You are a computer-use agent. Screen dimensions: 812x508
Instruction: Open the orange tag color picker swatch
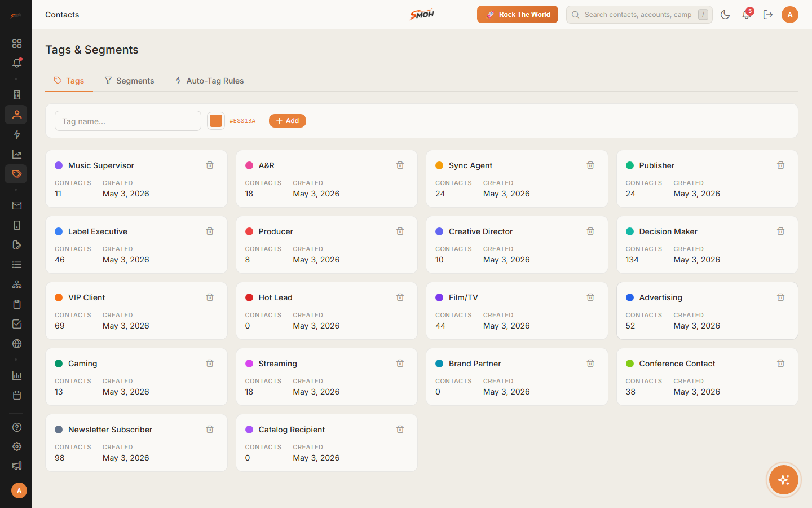coord(216,121)
